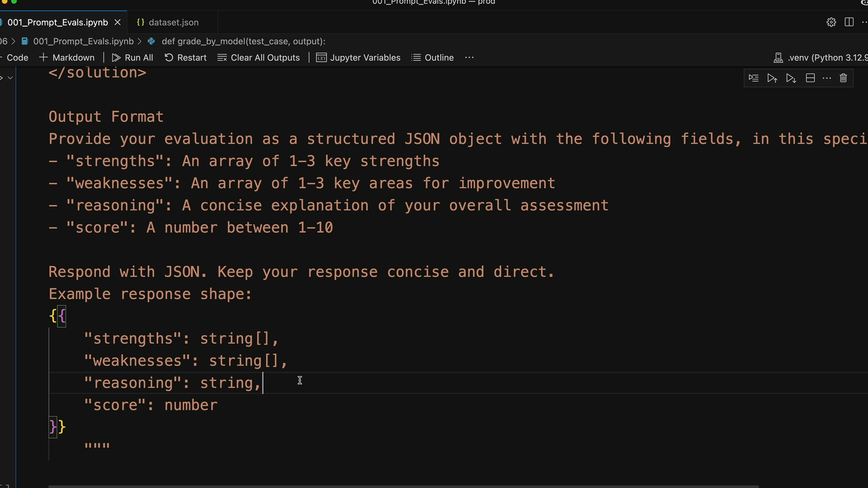
Task: Click the Run All play icon
Action: click(x=116, y=57)
